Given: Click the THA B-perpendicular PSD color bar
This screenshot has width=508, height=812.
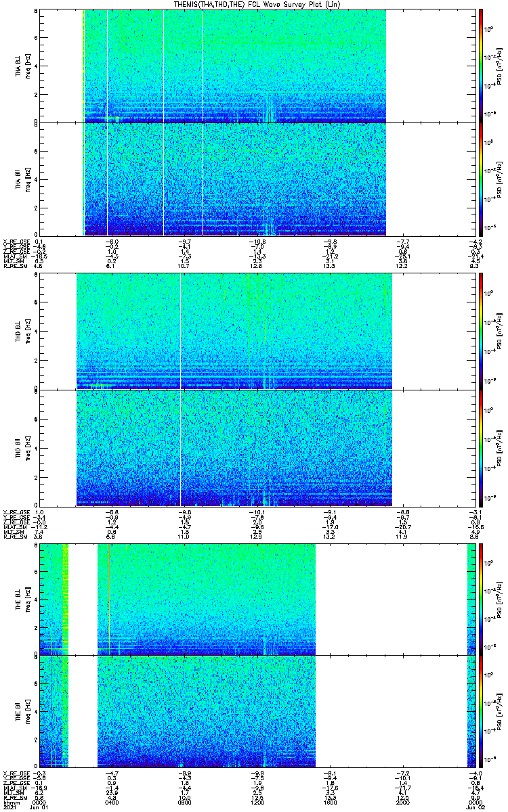Looking at the screenshot, I should click(481, 66).
